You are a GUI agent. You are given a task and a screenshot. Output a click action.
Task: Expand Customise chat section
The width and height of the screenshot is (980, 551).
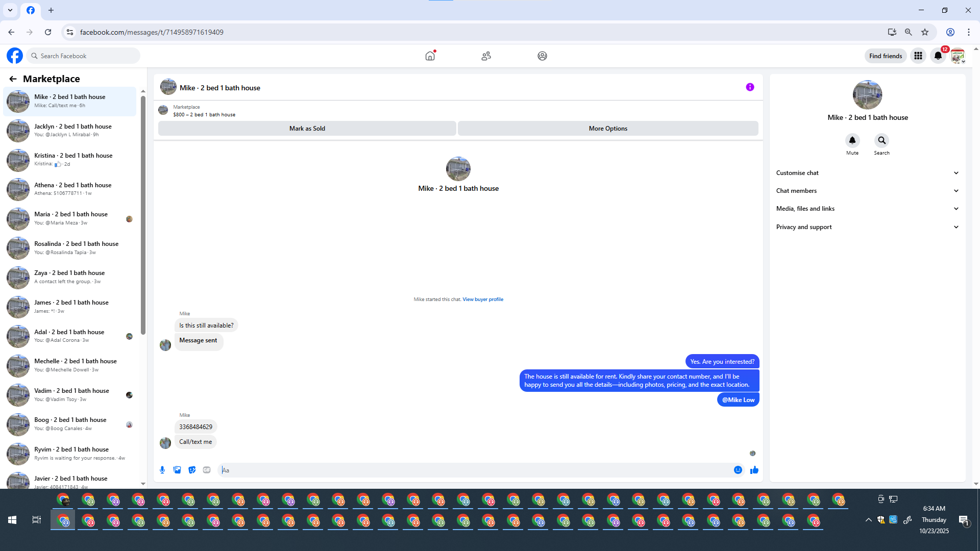click(867, 173)
